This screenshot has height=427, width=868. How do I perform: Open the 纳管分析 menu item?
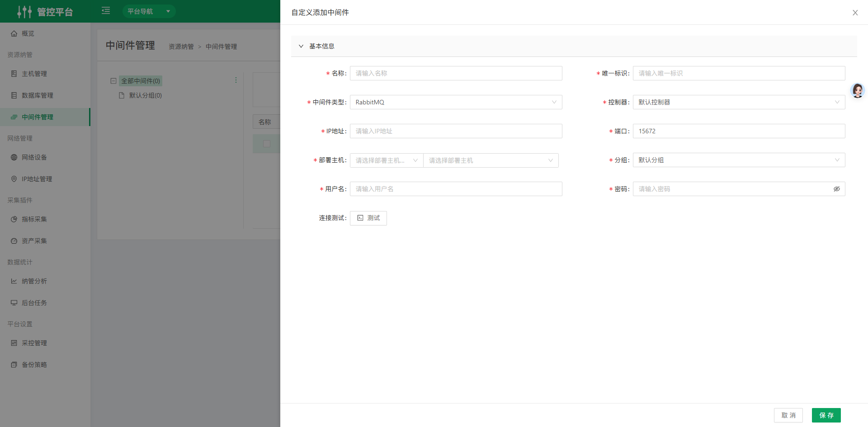45,281
